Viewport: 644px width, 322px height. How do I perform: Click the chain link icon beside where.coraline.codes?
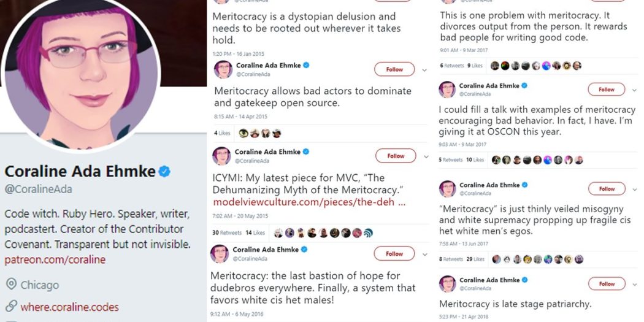[10, 307]
